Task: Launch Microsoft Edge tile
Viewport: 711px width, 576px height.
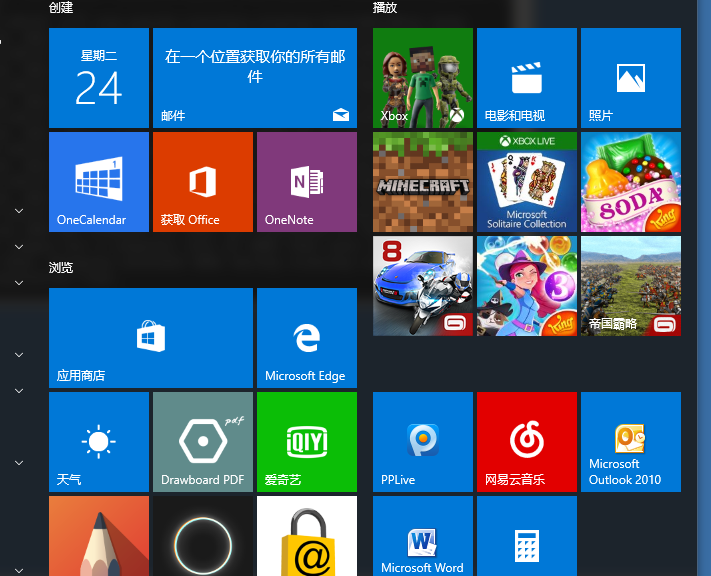Action: 307,338
